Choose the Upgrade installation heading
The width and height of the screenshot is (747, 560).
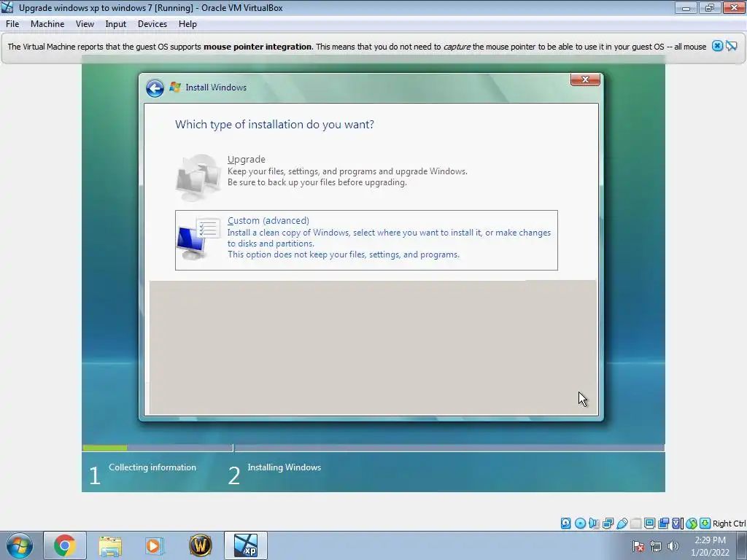[247, 160]
